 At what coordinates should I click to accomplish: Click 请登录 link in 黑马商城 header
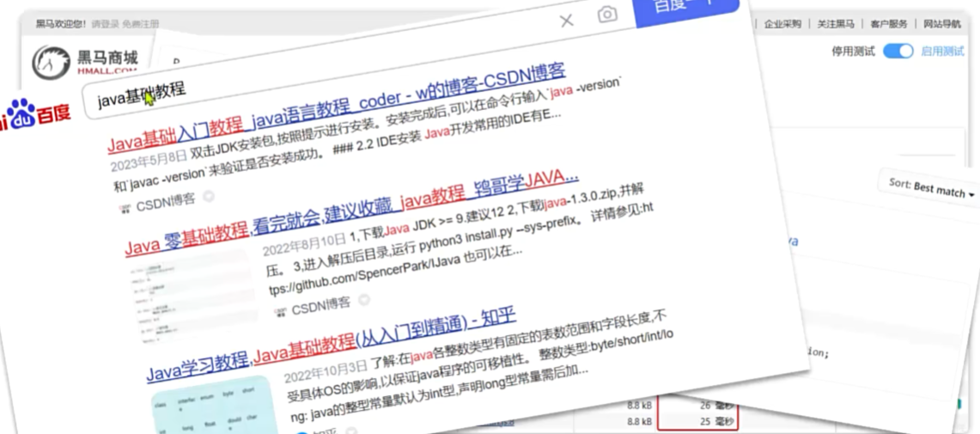[x=105, y=24]
